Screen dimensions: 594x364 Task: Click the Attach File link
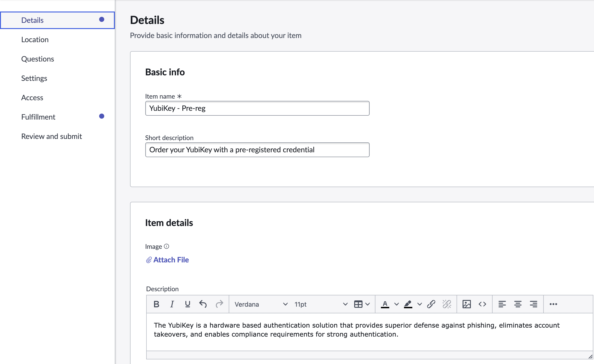tap(167, 260)
